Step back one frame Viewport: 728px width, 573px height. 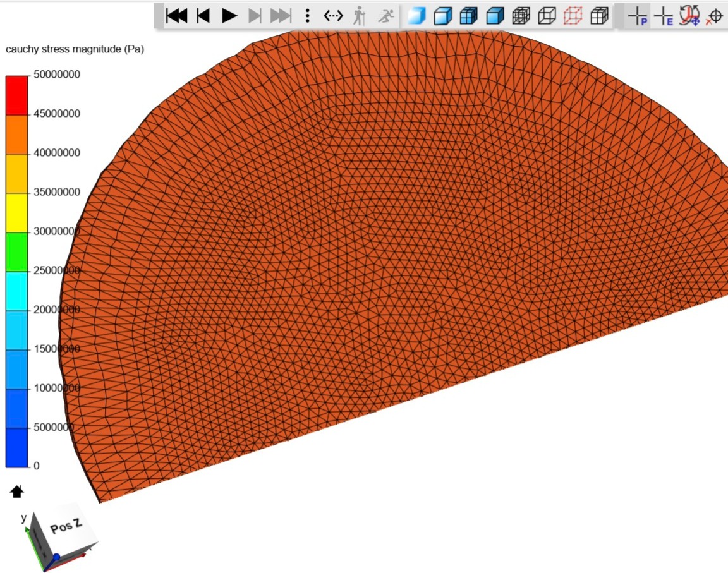(x=203, y=16)
